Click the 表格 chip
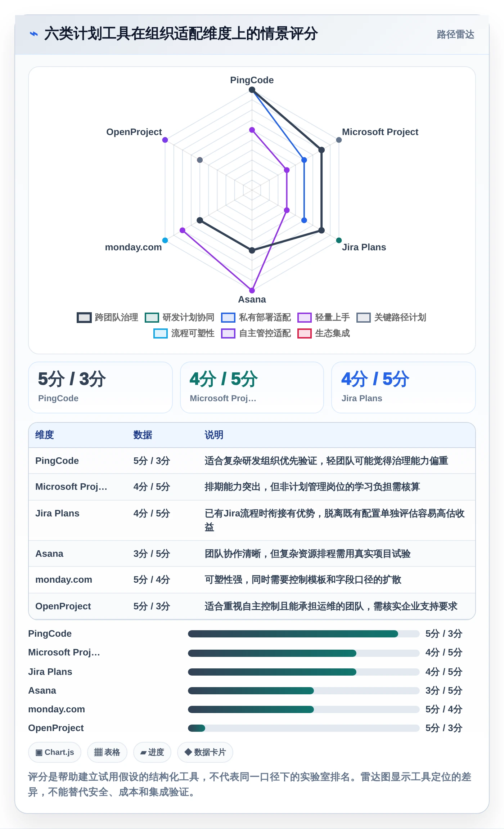Screen dimensions: 504x829 107,752
